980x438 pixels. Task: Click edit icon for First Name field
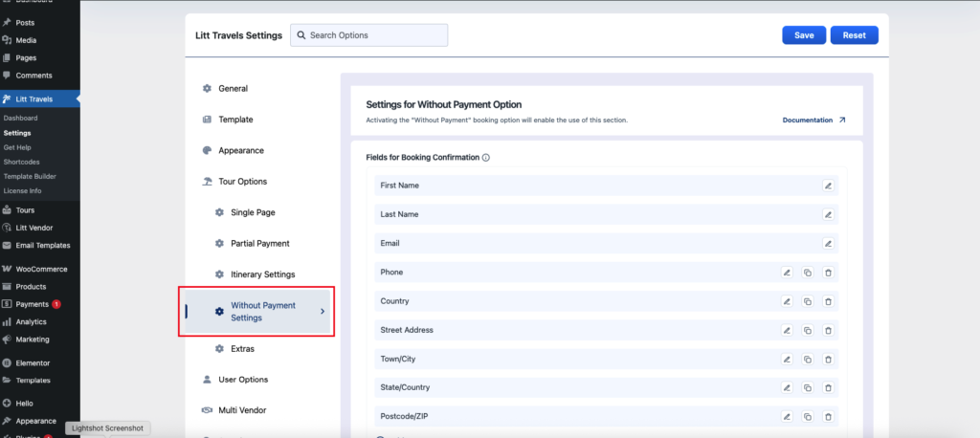click(828, 186)
